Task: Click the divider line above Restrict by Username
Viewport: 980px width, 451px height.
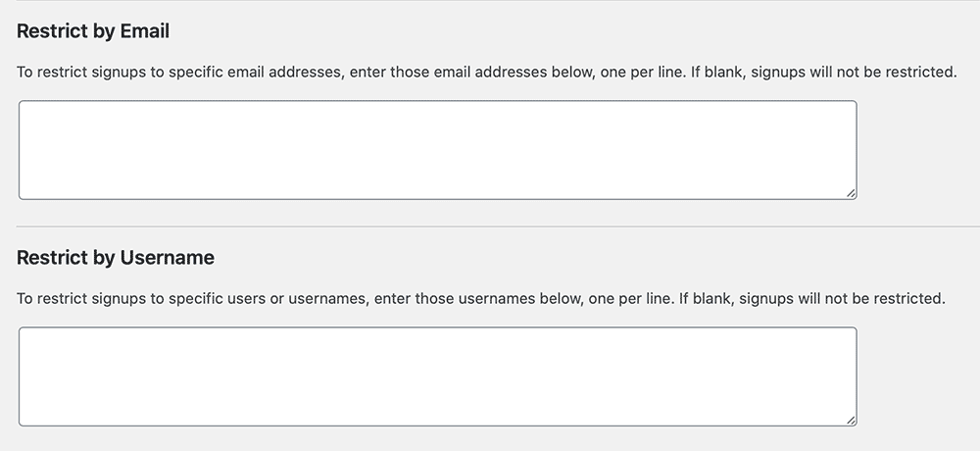Action: [x=490, y=226]
